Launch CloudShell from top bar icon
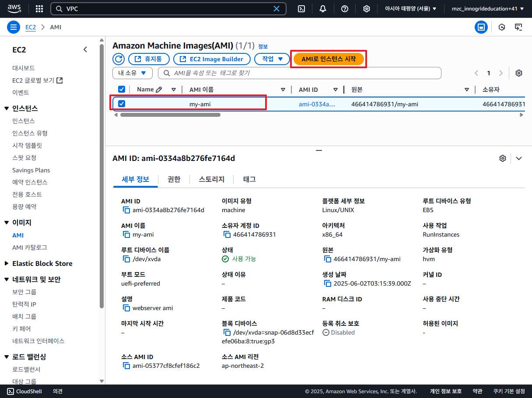Image resolution: width=532 pixels, height=398 pixels. point(301,9)
